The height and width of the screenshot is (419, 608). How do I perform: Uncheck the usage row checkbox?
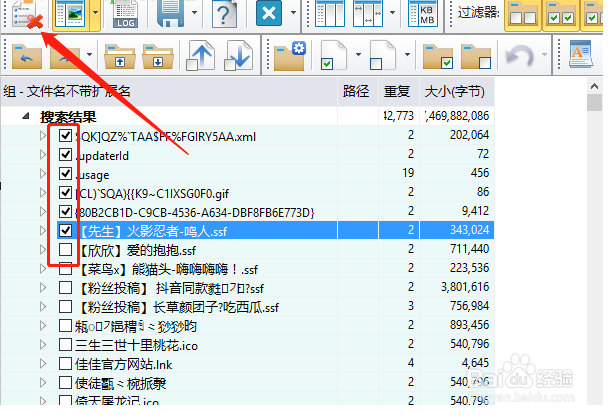tap(66, 174)
